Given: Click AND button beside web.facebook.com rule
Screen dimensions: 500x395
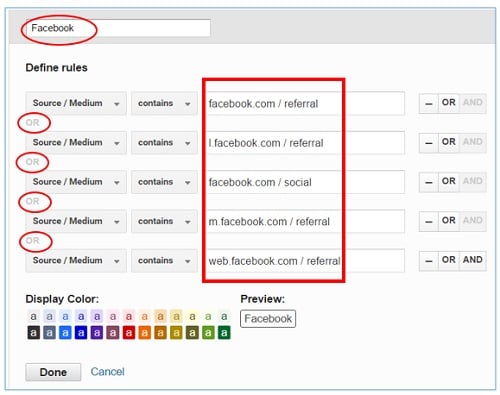Looking at the screenshot, I should (473, 260).
